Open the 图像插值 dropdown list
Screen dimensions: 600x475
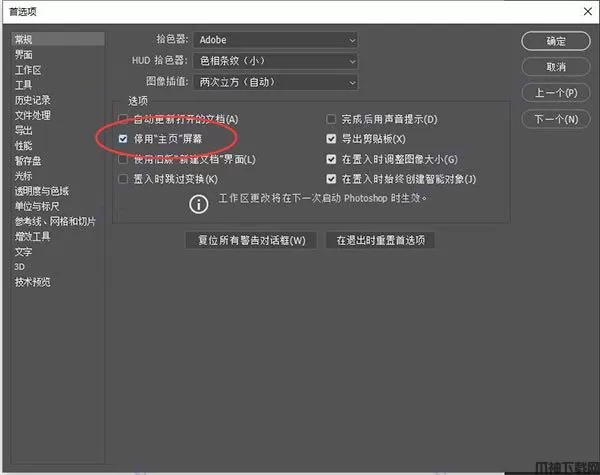tap(276, 82)
